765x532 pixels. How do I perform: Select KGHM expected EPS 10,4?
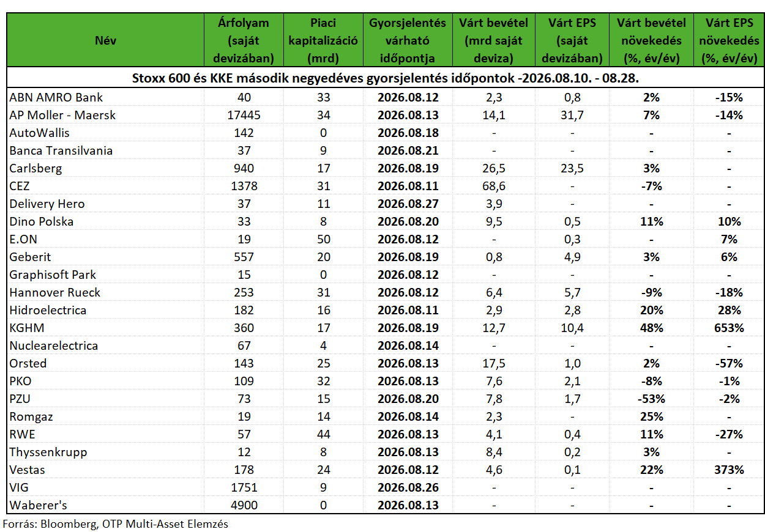pos(572,328)
